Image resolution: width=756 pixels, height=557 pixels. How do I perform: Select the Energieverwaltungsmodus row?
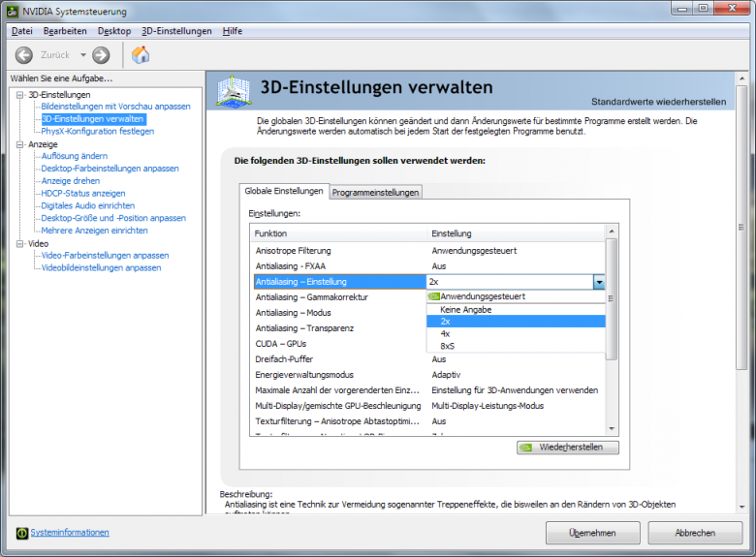click(x=429, y=375)
